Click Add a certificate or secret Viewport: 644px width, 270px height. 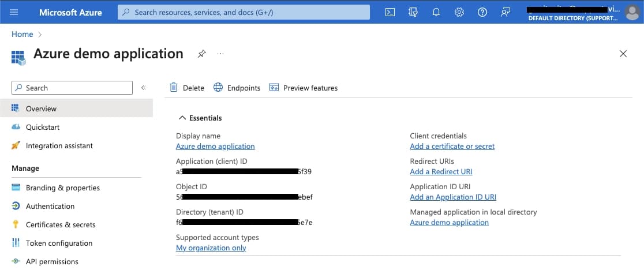click(452, 146)
